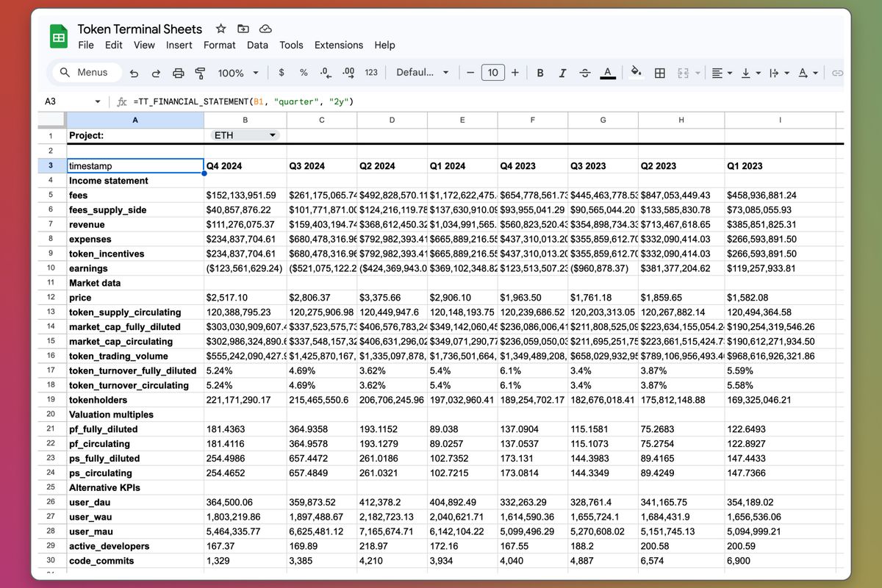The height and width of the screenshot is (588, 882).
Task: Select column A header
Action: tap(135, 120)
